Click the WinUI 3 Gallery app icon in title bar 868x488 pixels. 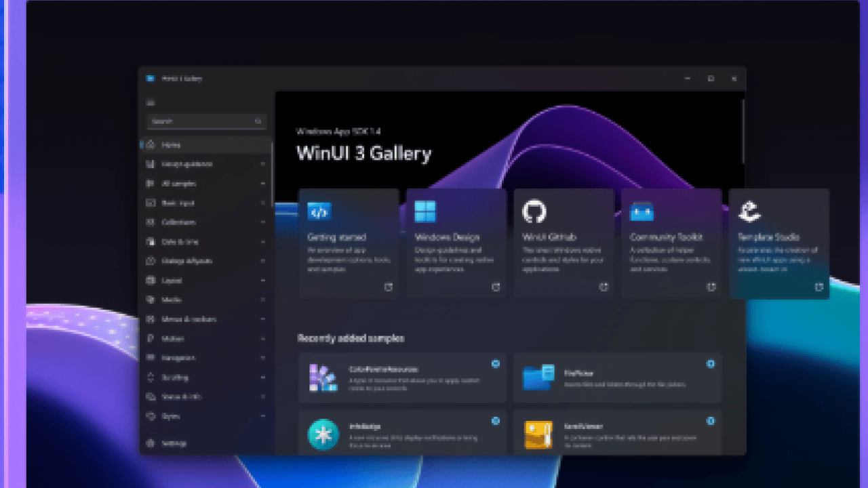coord(150,79)
